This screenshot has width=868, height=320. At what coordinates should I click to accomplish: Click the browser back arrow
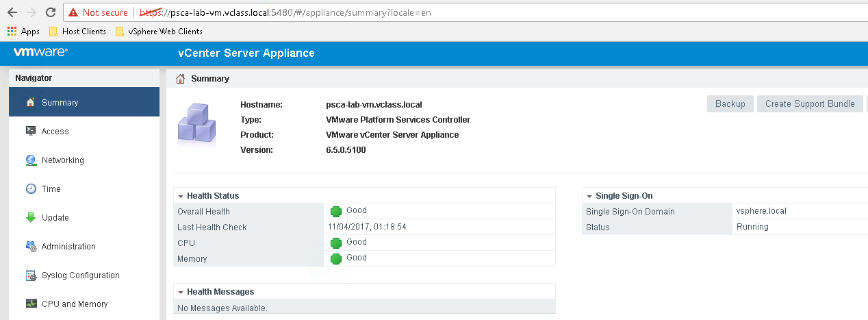(12, 12)
